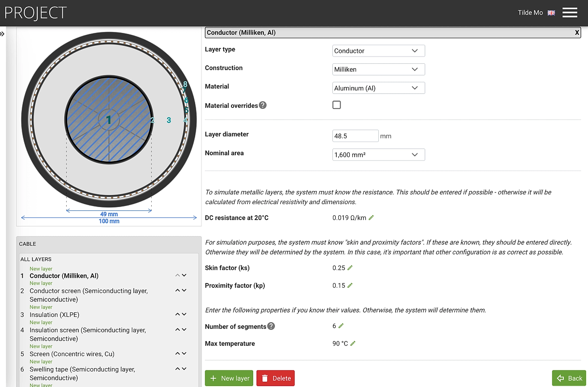Image resolution: width=588 pixels, height=387 pixels.
Task: Add new layer above Insulation (XLPE)
Action: (x=41, y=307)
